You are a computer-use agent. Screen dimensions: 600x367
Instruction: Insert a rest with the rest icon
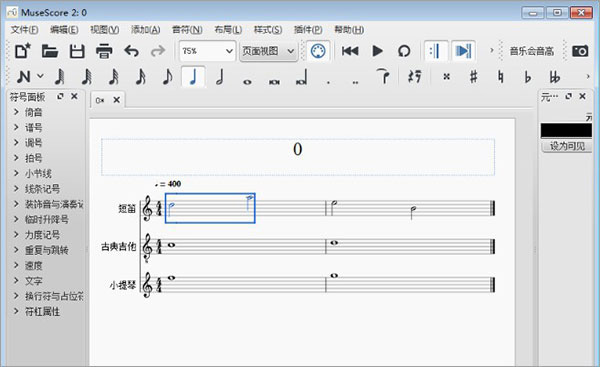click(x=415, y=77)
